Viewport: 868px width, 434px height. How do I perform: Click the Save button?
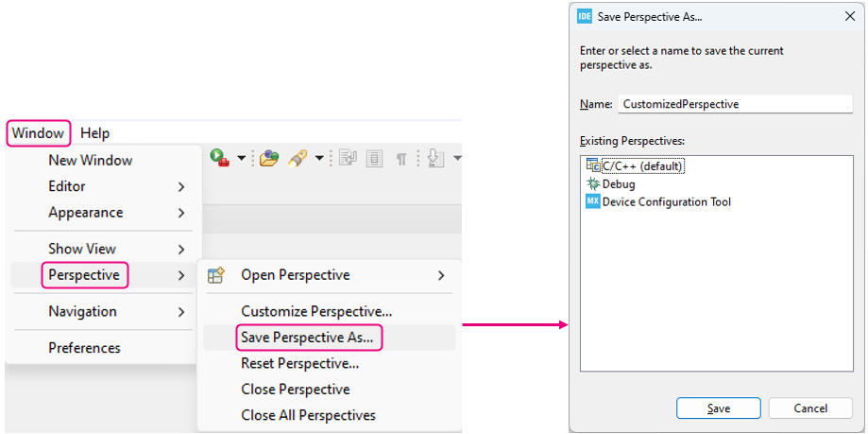(719, 408)
